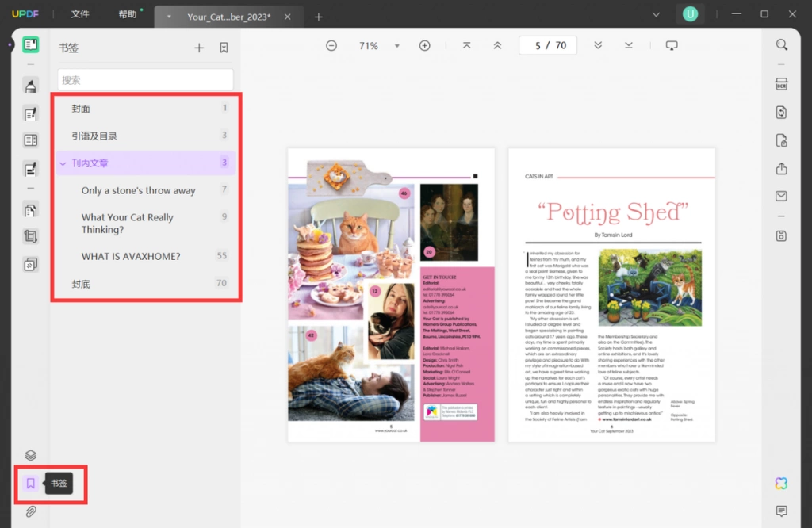Open the 帮助 menu
The width and height of the screenshot is (812, 528).
[x=128, y=14]
